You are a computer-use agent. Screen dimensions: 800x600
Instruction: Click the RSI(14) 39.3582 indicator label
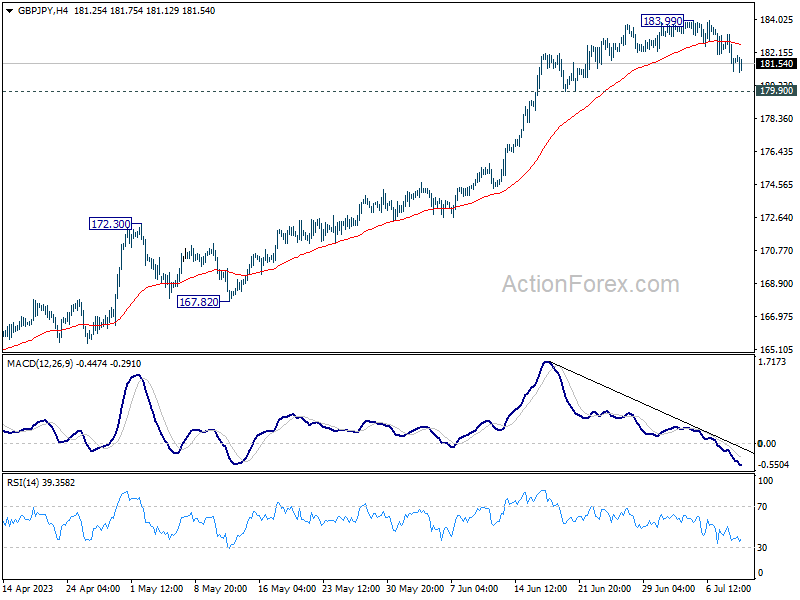[x=41, y=483]
